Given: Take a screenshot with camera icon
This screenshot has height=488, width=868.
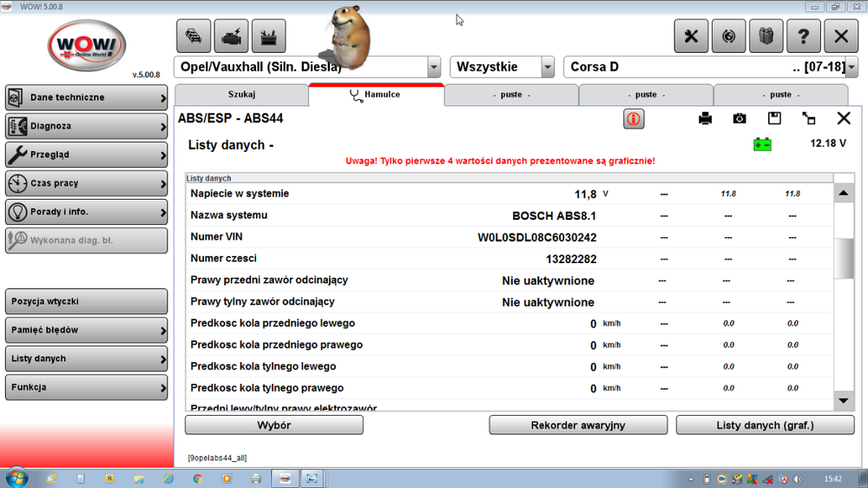Looking at the screenshot, I should click(x=740, y=119).
